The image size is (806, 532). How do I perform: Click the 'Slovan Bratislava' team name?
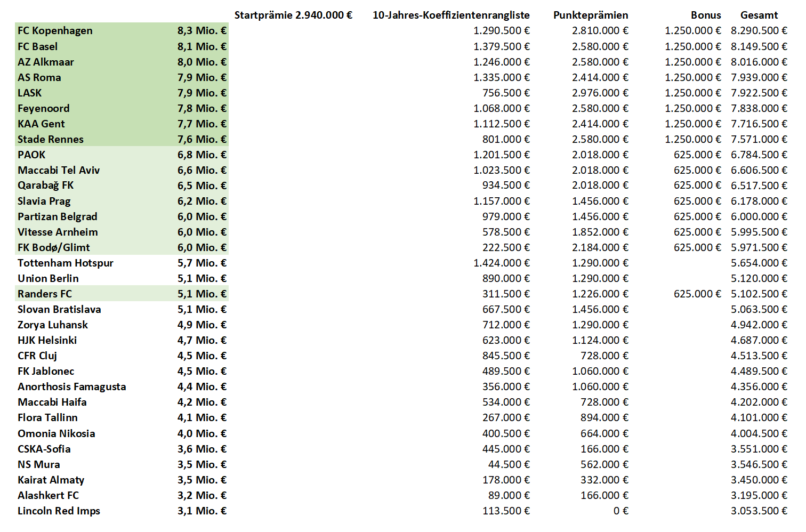click(x=59, y=309)
